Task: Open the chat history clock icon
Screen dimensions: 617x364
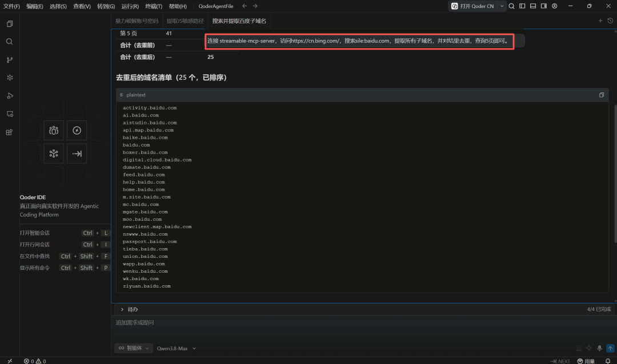Action: tap(610, 21)
